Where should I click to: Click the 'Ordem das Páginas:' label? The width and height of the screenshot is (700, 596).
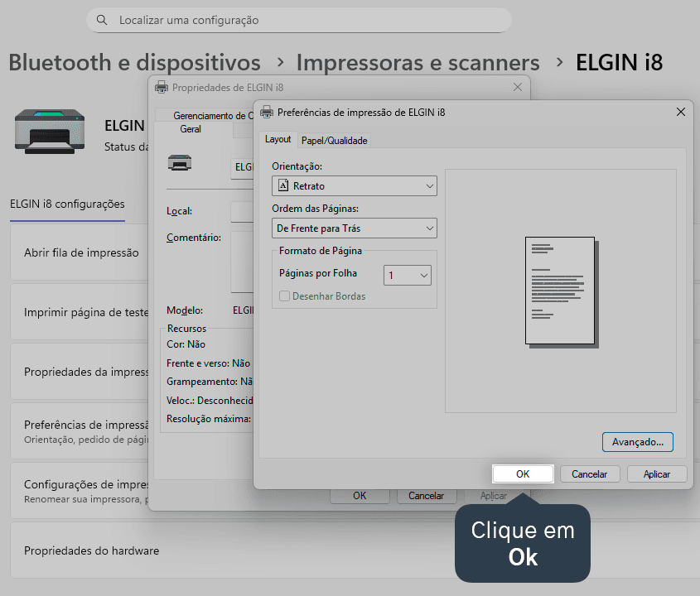pyautogui.click(x=315, y=209)
